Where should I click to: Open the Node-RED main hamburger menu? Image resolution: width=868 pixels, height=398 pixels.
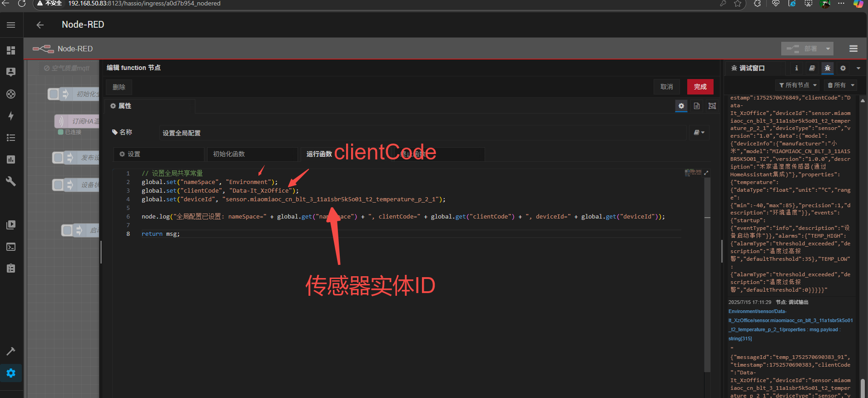(853, 49)
